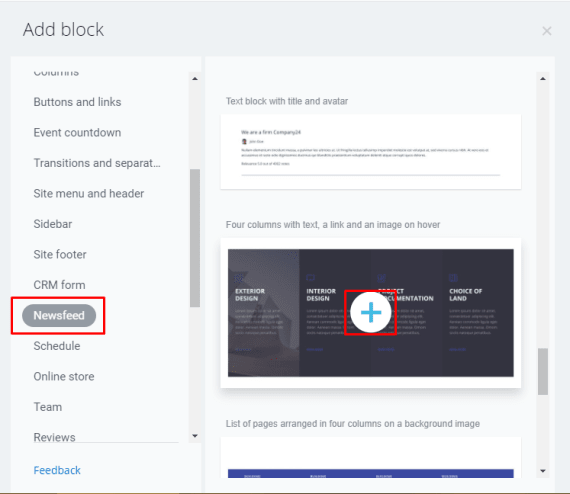Click 'Text block with title and avatar' label
The height and width of the screenshot is (494, 570).
point(287,101)
